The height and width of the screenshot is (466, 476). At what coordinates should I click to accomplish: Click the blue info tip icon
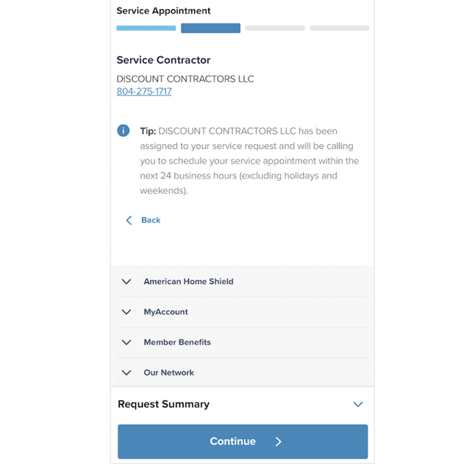pos(123,131)
